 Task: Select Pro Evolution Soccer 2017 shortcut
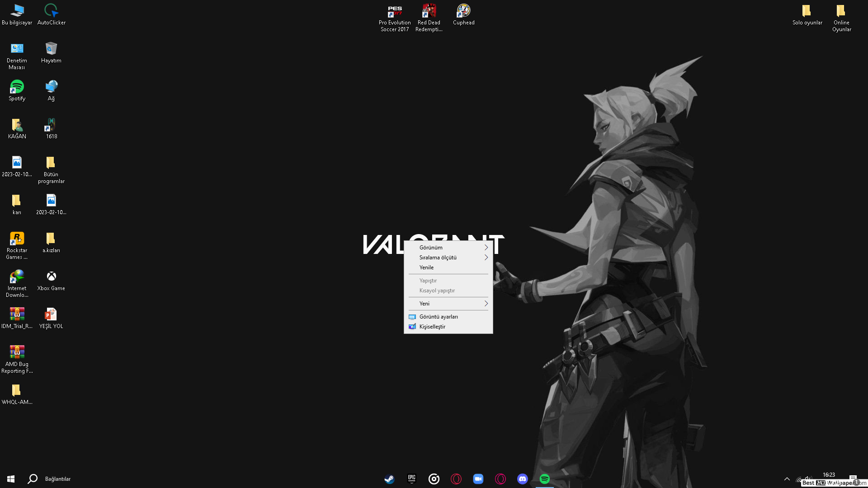395,17
